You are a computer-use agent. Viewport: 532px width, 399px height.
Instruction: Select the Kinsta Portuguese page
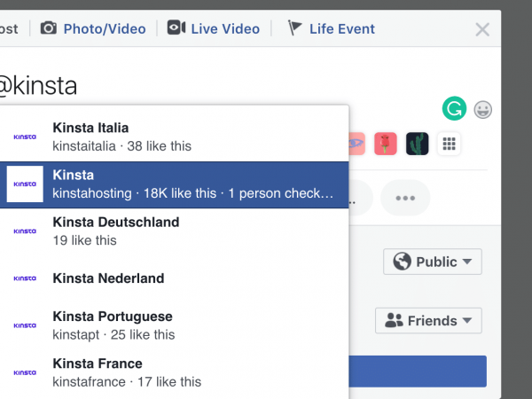(x=173, y=325)
